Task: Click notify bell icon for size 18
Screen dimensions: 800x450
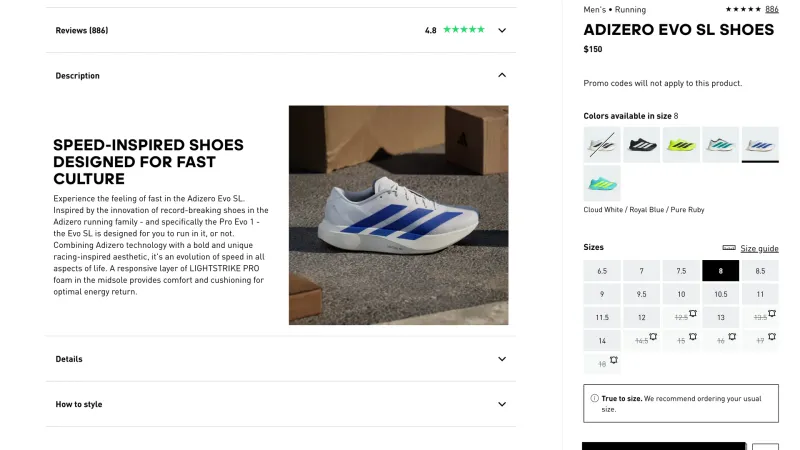Action: pyautogui.click(x=614, y=360)
